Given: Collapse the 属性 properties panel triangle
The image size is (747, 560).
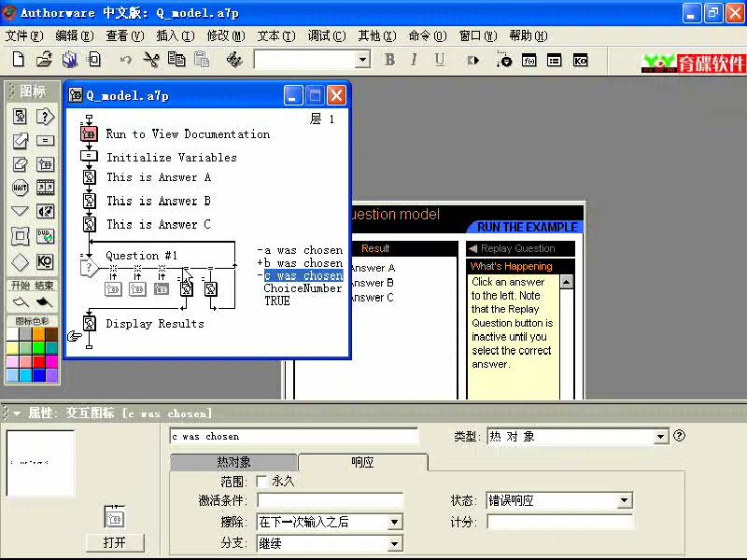Looking at the screenshot, I should pyautogui.click(x=17, y=413).
